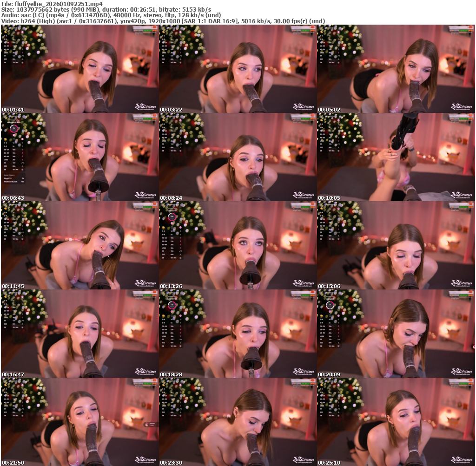Select the thumbnail at 00:18:28

(x=238, y=334)
